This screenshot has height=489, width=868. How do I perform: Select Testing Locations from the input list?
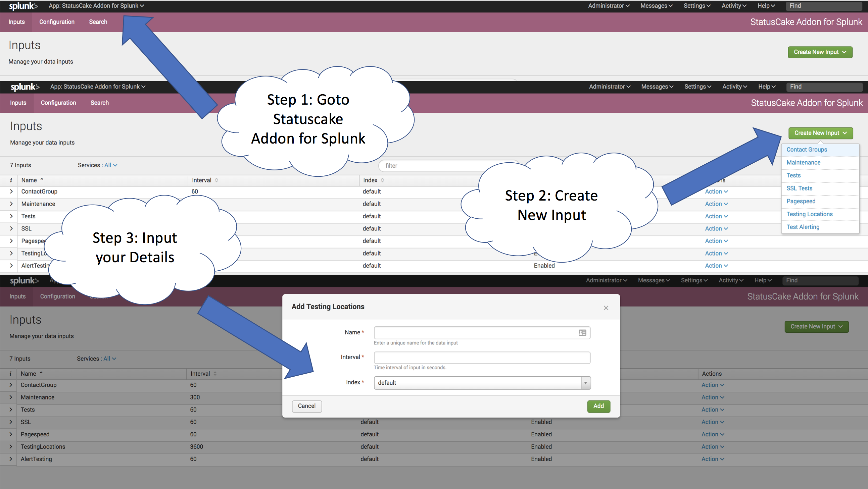[810, 214]
